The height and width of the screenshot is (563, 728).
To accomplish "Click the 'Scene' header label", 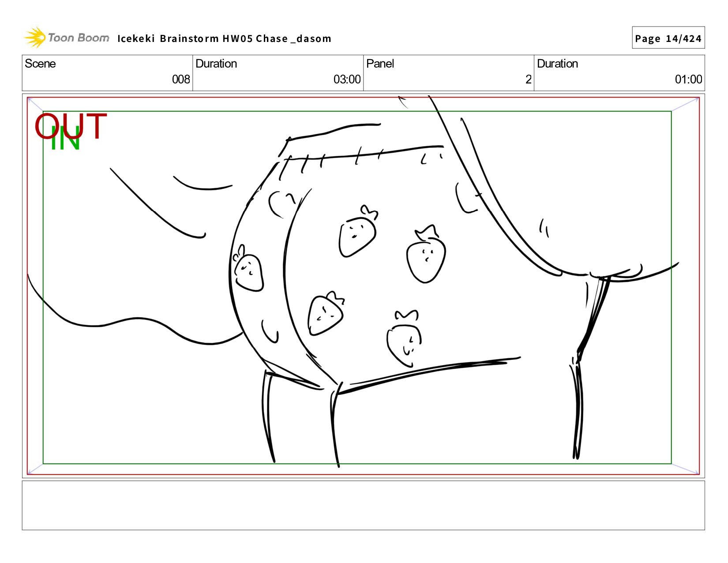I will point(40,64).
